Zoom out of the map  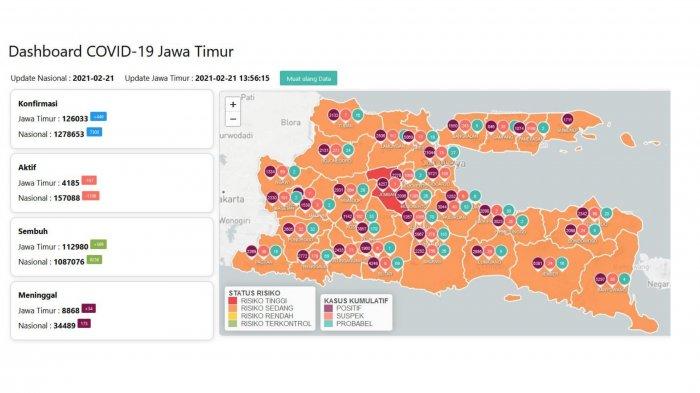tap(233, 119)
